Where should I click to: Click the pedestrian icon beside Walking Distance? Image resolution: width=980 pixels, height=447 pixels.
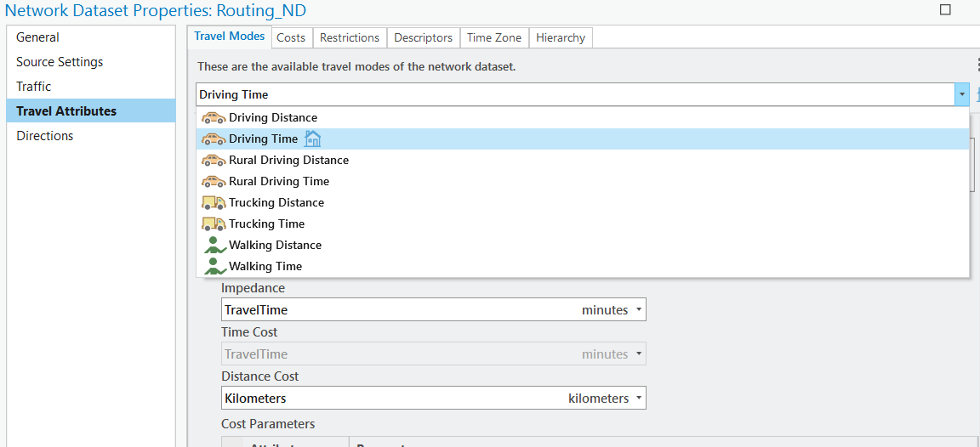(215, 246)
